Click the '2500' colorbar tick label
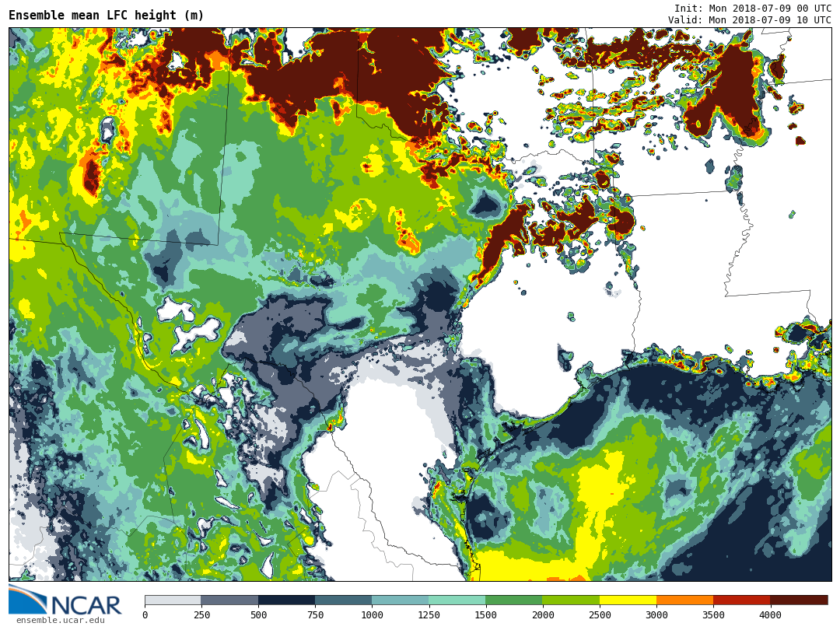Viewport: 840px width, 630px height. pyautogui.click(x=599, y=615)
